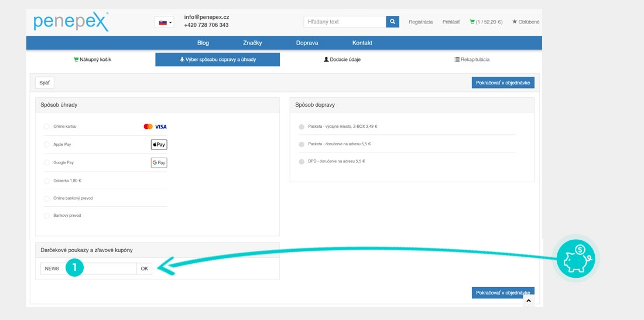Click the magnifier search button
The width and height of the screenshot is (644, 320).
tap(393, 22)
